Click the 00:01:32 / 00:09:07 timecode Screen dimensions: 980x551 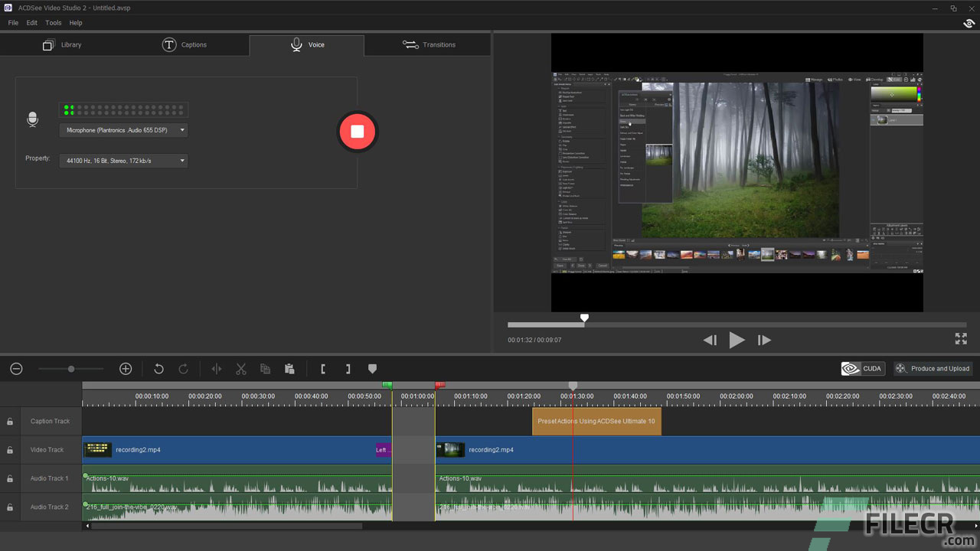tap(534, 340)
